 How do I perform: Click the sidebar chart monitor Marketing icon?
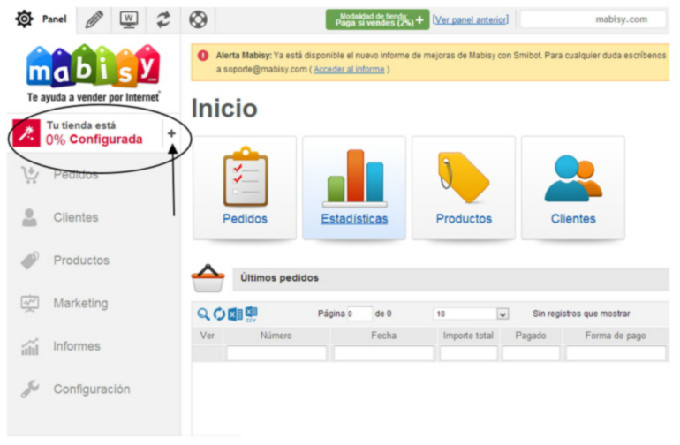pyautogui.click(x=29, y=303)
